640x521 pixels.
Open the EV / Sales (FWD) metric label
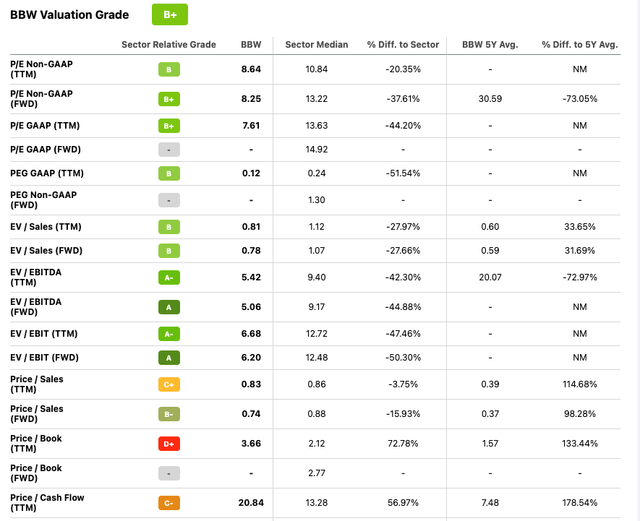point(46,251)
